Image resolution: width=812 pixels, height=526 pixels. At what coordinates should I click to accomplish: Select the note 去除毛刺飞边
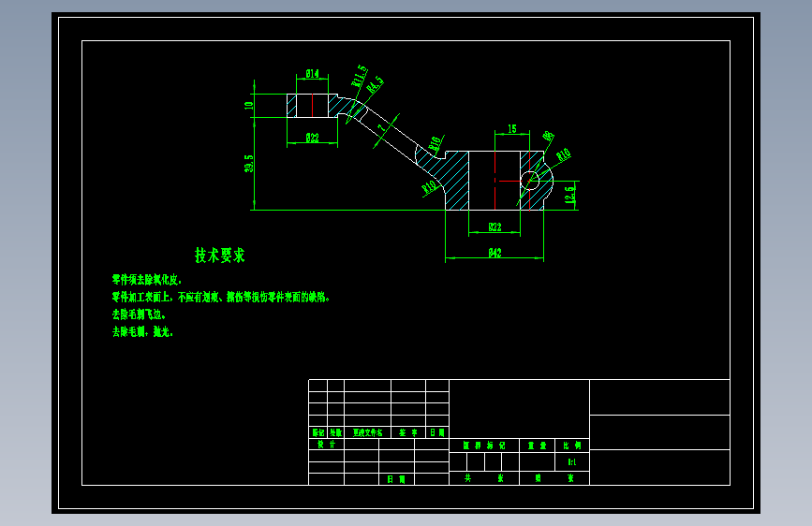pos(139,314)
